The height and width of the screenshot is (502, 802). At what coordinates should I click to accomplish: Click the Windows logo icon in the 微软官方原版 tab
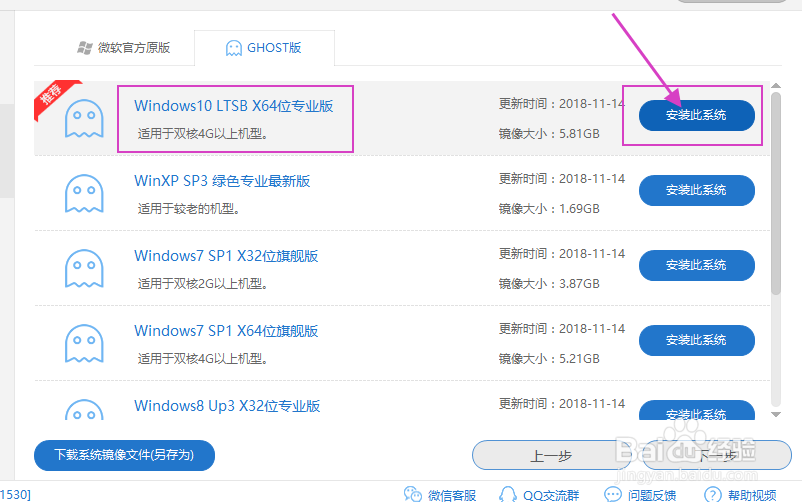(x=84, y=48)
